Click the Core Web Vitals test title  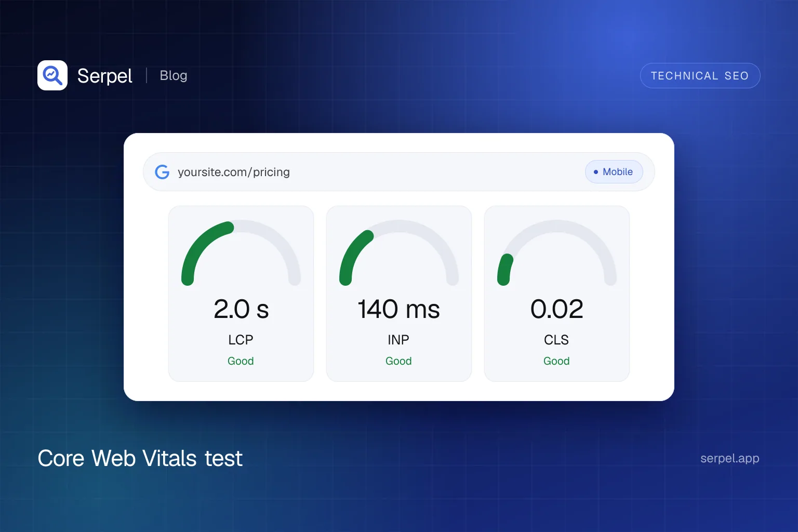coord(140,458)
